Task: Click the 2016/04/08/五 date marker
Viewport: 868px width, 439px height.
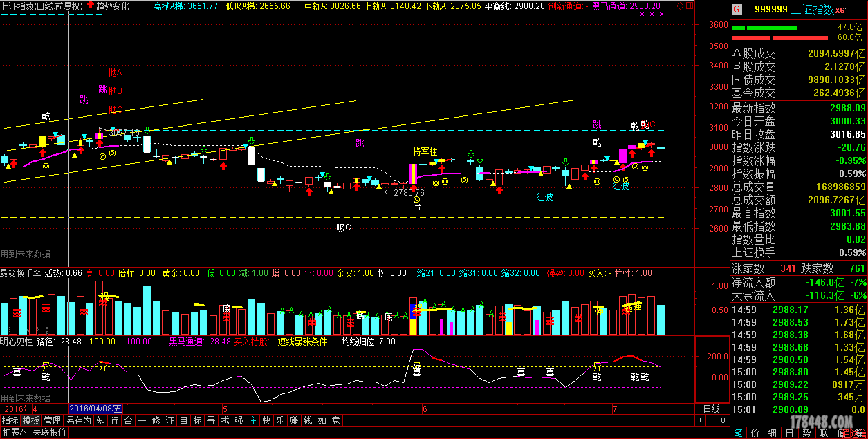Action: click(x=96, y=409)
